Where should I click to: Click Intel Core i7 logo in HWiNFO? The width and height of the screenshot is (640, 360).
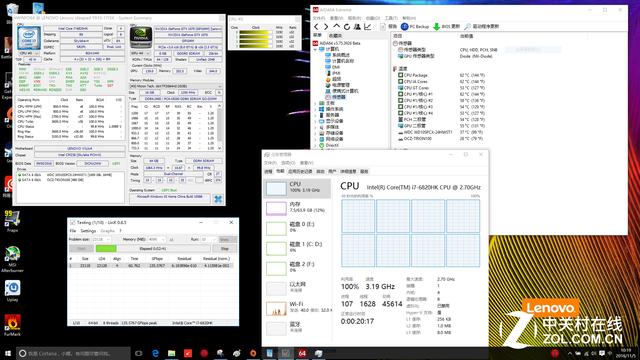pyautogui.click(x=29, y=38)
